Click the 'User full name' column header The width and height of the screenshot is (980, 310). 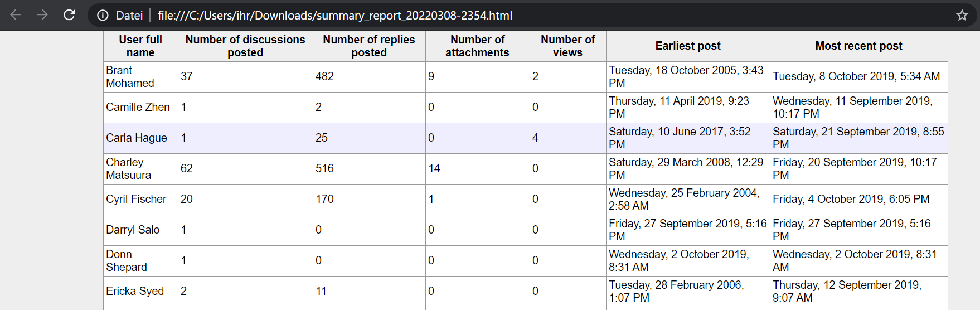point(140,46)
